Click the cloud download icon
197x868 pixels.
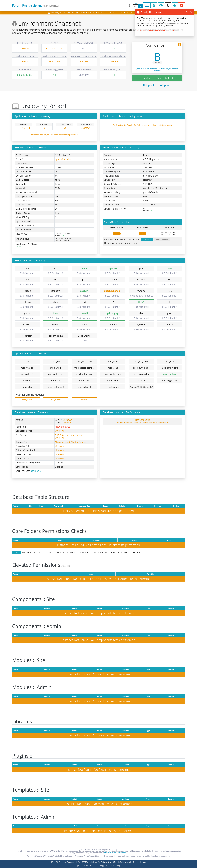coord(161,5)
